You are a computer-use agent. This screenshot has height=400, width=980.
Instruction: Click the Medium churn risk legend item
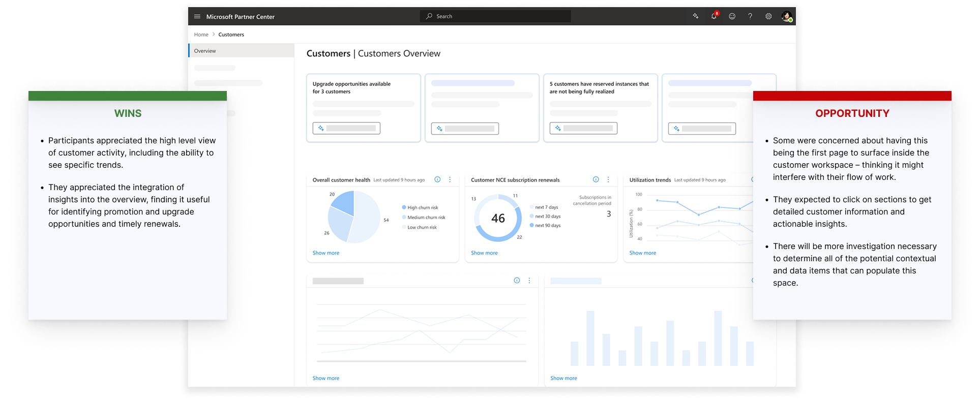click(424, 218)
